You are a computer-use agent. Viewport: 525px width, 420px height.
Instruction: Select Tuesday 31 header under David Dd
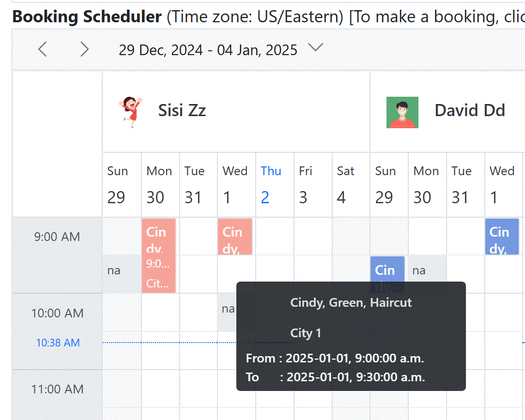pyautogui.click(x=462, y=184)
